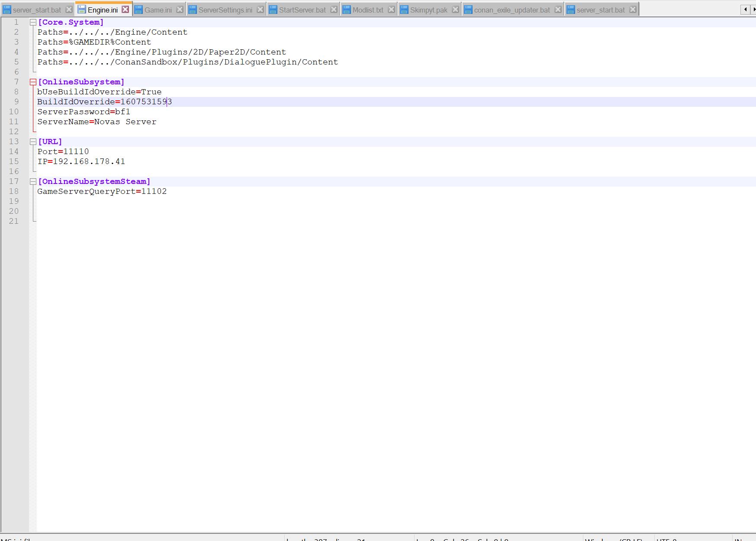Click line number 15 in the margin
The image size is (756, 541).
click(14, 161)
